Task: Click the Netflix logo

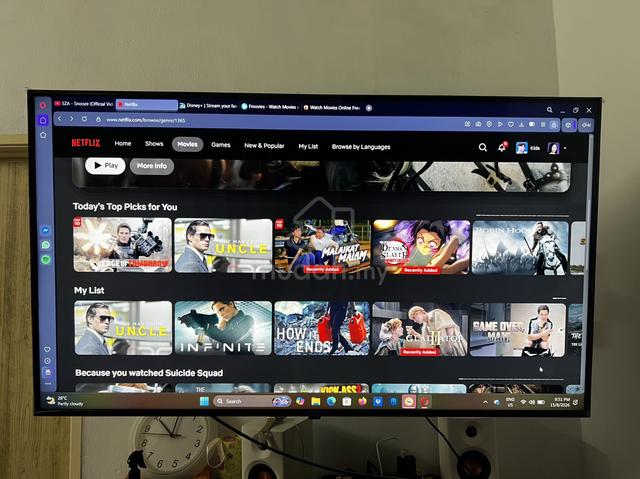Action: tap(86, 142)
